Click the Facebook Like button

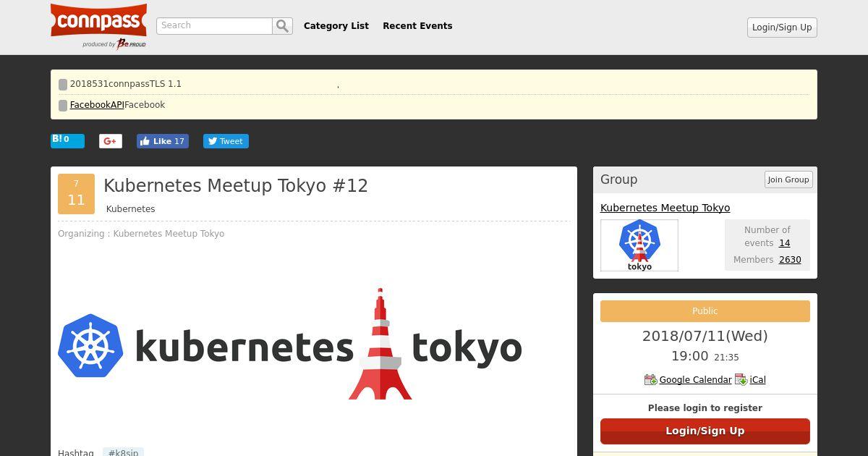(163, 141)
